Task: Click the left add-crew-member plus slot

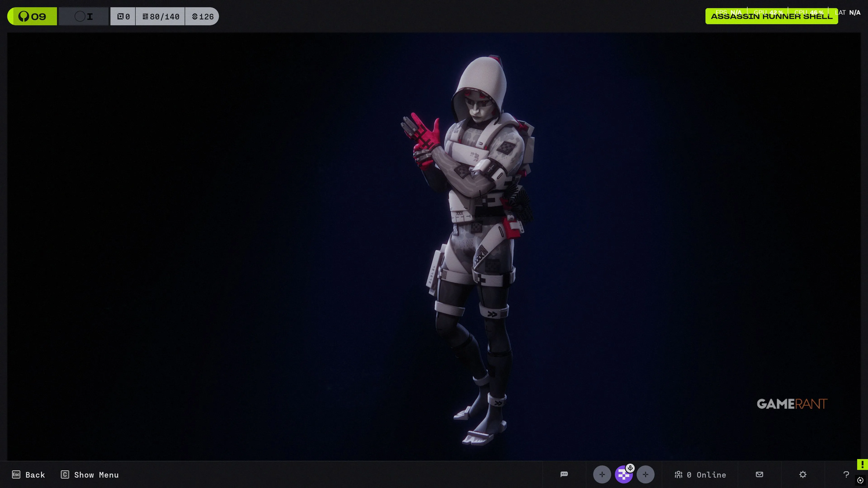Action: (602, 474)
